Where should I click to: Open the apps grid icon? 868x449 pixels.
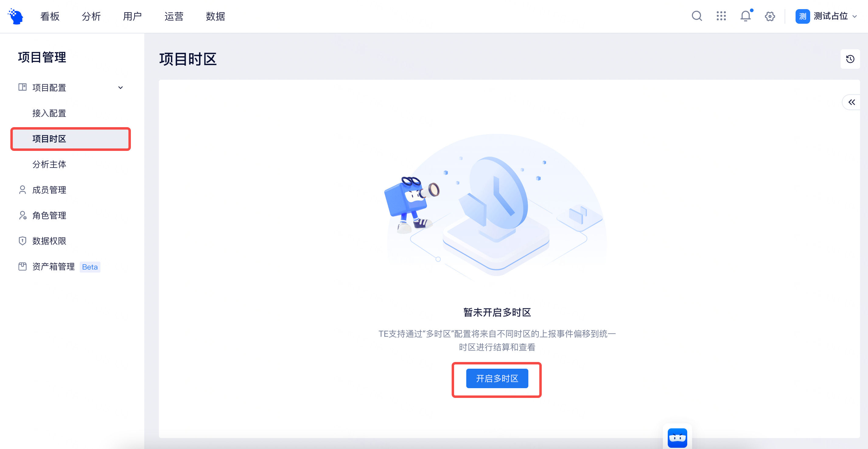pyautogui.click(x=721, y=16)
